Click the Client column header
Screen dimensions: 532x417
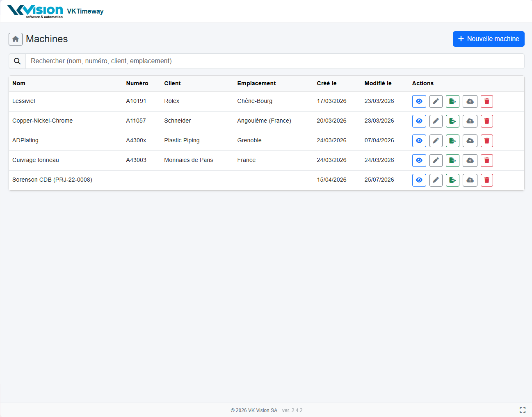coord(172,83)
